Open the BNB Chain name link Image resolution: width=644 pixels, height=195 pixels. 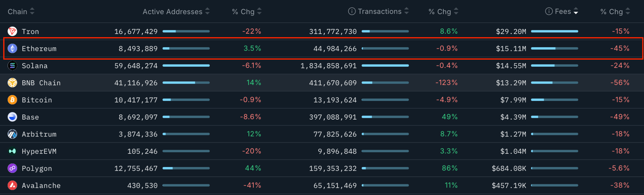pos(41,83)
